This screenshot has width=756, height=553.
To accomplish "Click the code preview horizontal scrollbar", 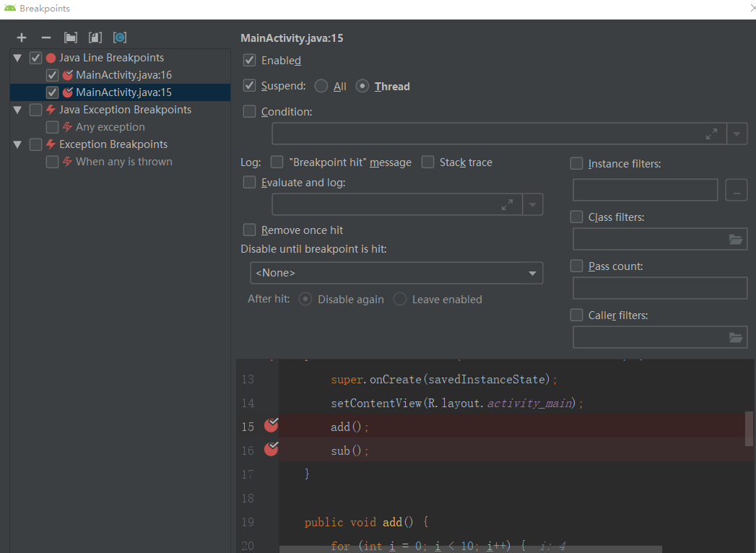I will [x=470, y=549].
